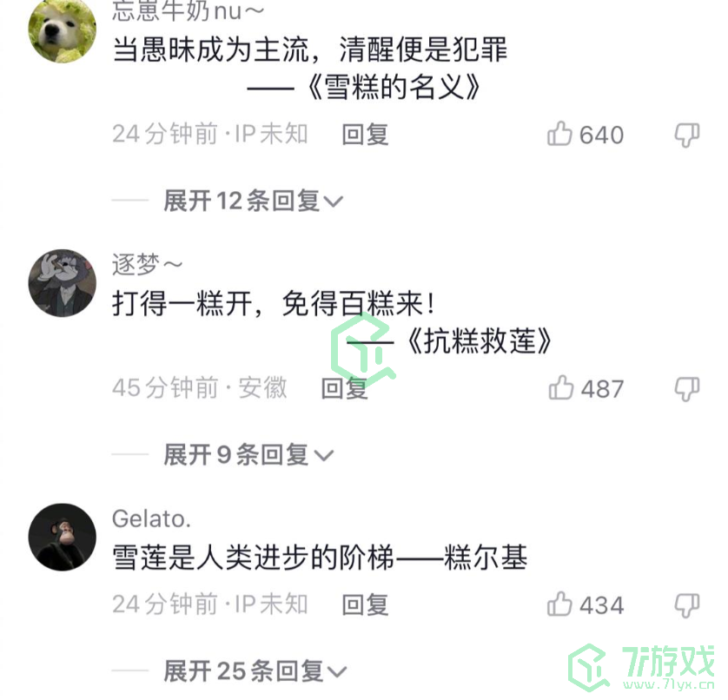Like Gelato.'s comment with 434 likes
This screenshot has height=700, width=728.
(559, 604)
